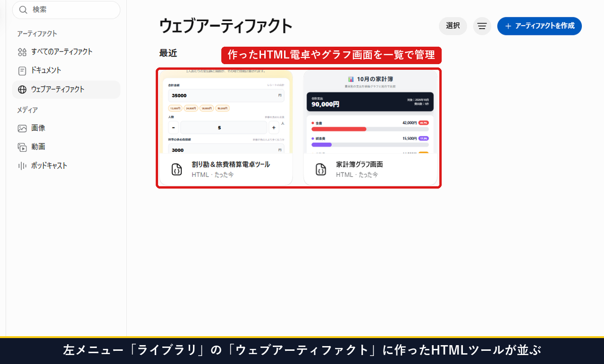
Task: Click the code file icon for 割り勘＆旅費精算電卓ツール
Action: [177, 169]
